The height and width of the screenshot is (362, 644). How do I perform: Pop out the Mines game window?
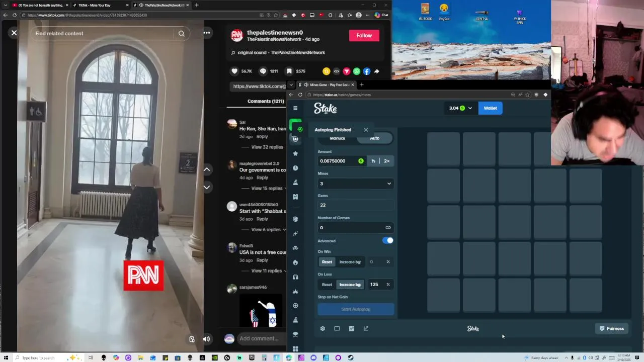[366, 328]
